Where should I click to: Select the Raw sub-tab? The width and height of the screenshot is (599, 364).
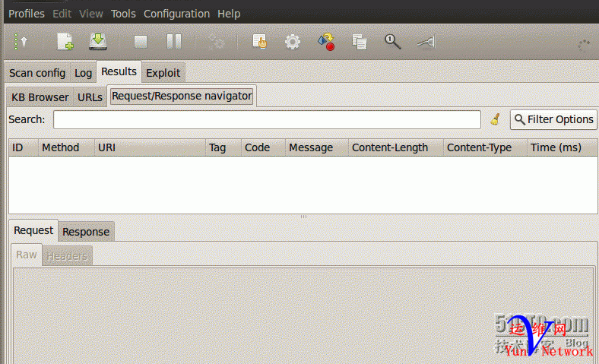[x=27, y=255]
